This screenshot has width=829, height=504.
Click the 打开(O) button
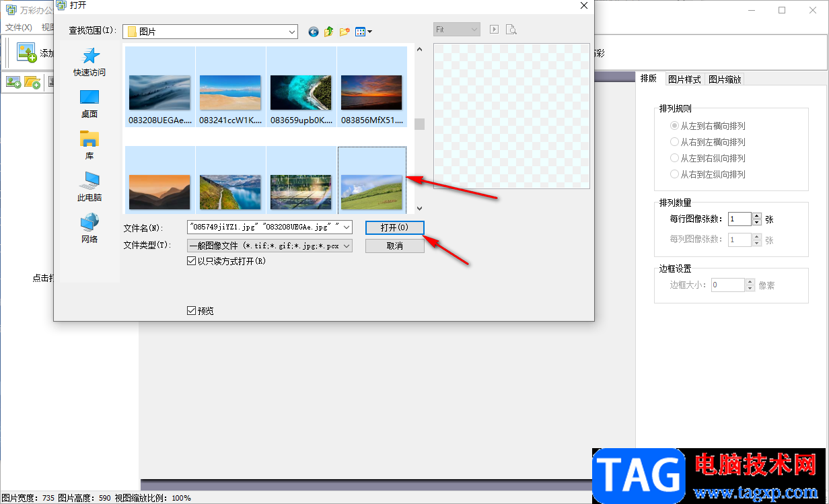tap(395, 227)
